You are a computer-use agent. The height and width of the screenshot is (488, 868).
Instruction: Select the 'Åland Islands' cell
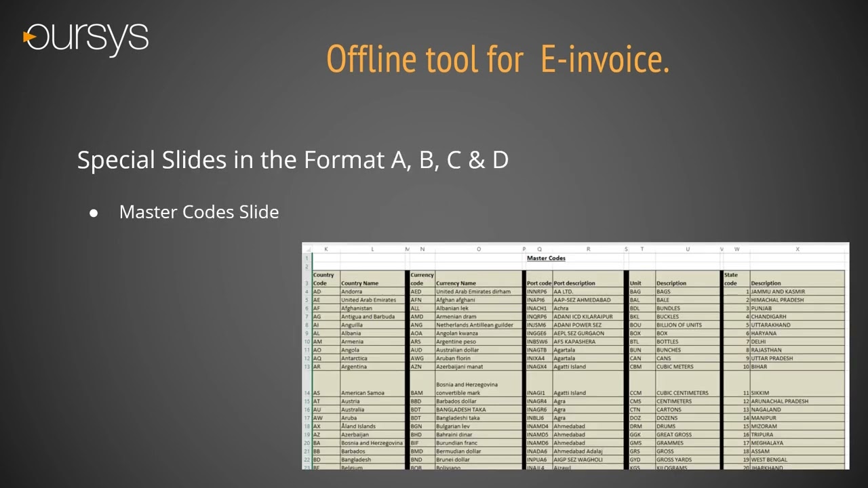coord(372,426)
